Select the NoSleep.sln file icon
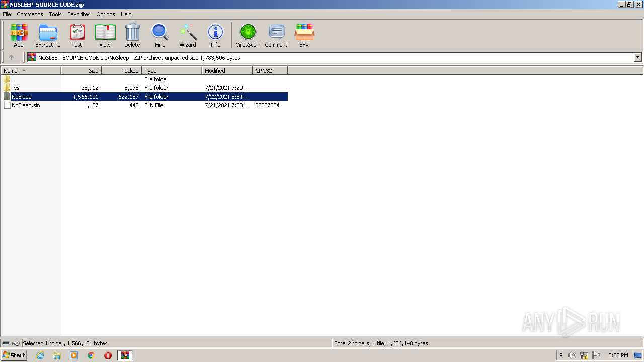Image resolution: width=644 pixels, height=362 pixels. [7, 105]
